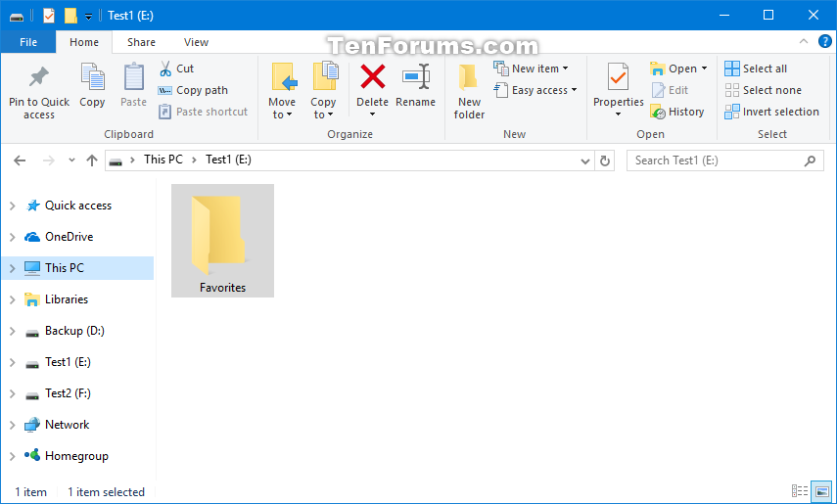Expand breadcrumb chevron after This PC
Image resolution: width=837 pixels, height=504 pixels.
coord(194,160)
